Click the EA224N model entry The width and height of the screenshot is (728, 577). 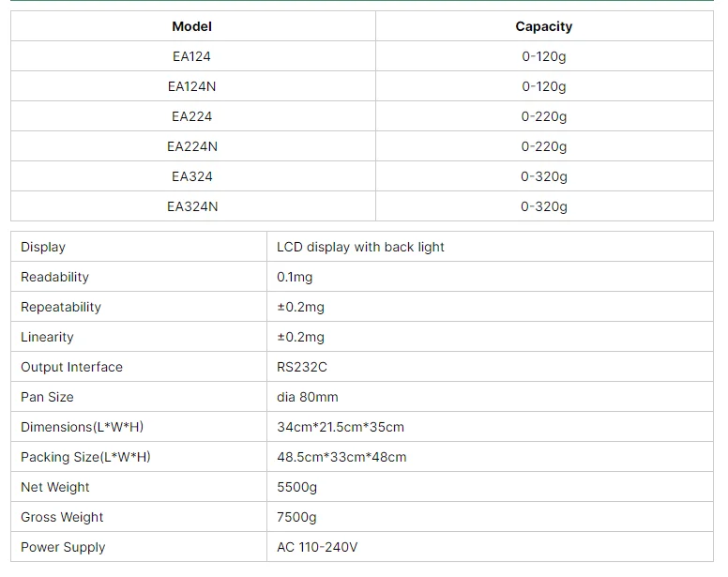coord(191,146)
